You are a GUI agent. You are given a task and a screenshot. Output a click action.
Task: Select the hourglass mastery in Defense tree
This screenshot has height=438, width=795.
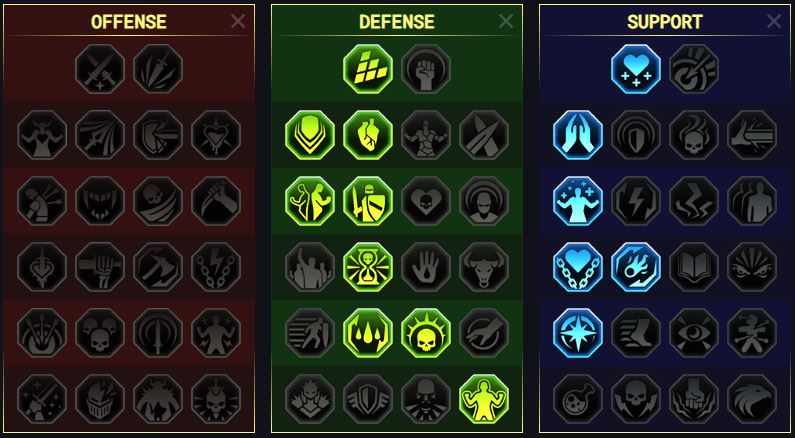368,267
